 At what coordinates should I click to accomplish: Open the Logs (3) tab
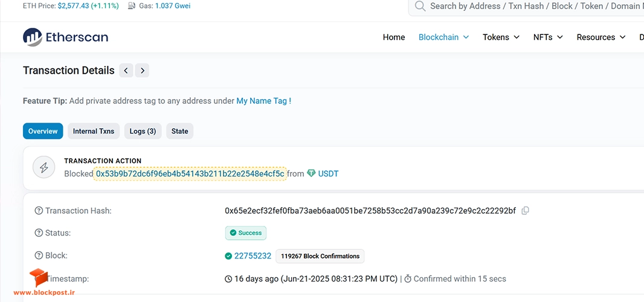pyautogui.click(x=143, y=131)
